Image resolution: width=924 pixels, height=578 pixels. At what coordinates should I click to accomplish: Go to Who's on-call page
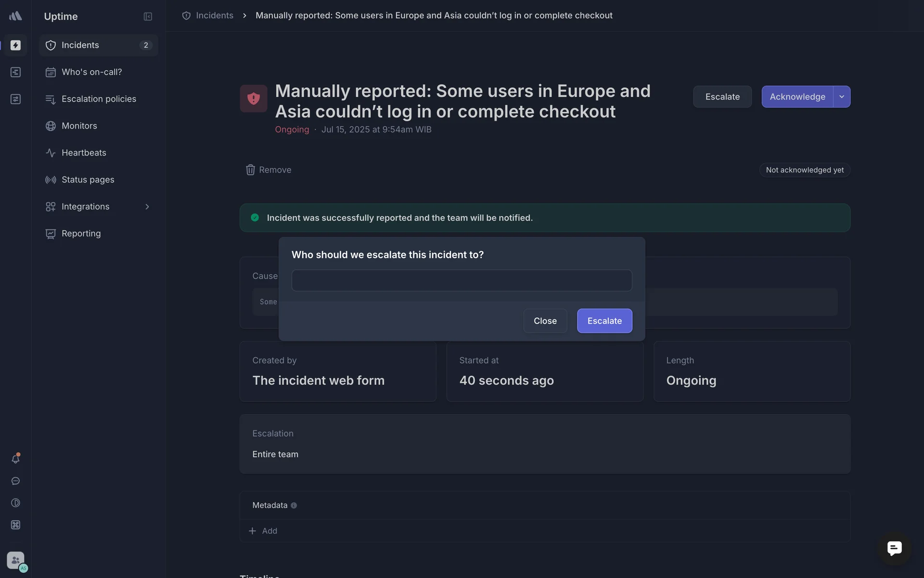(91, 72)
